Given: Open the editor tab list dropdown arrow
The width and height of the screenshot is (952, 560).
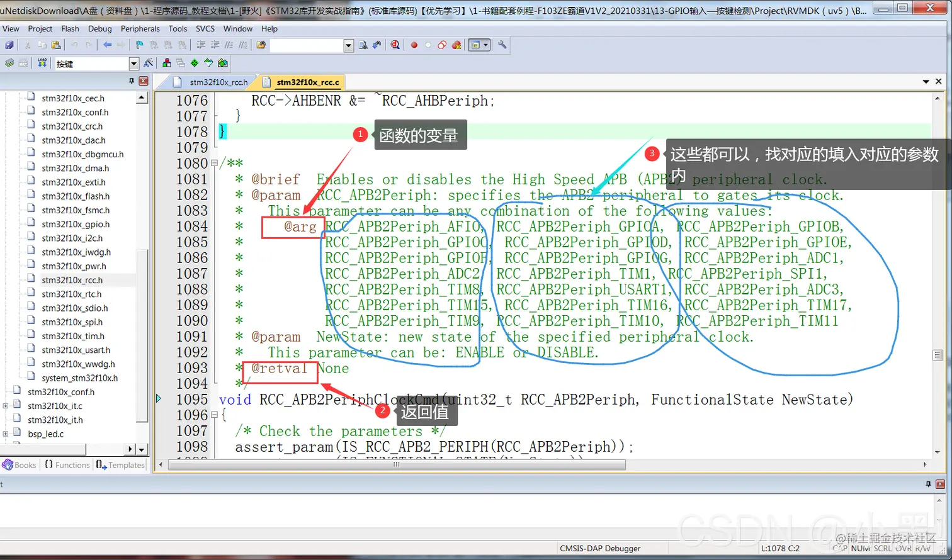Looking at the screenshot, I should click(926, 82).
